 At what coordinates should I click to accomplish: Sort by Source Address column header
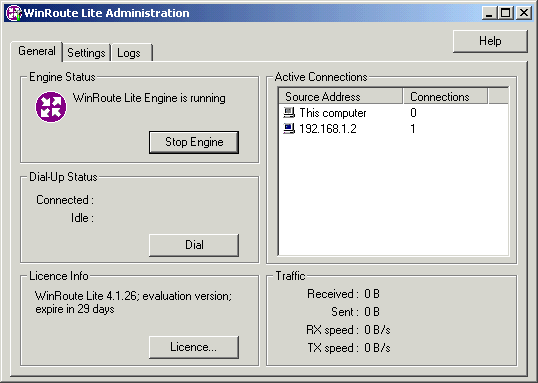[340, 96]
